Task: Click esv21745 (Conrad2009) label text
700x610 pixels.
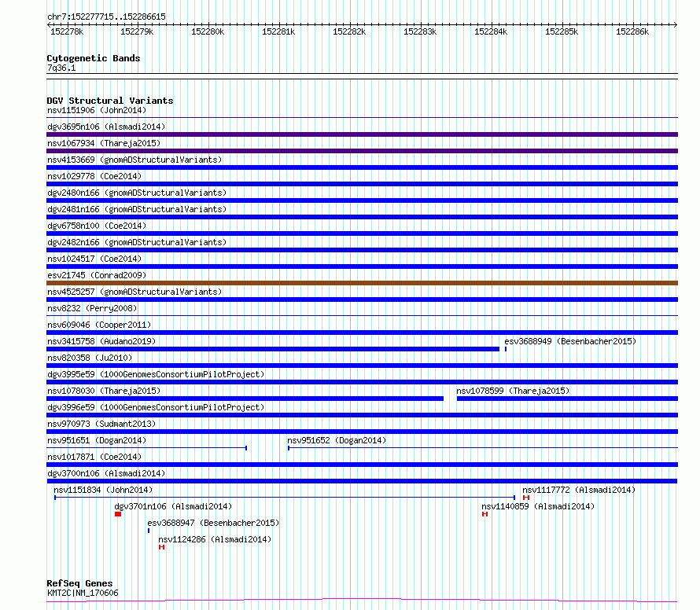Action: (x=97, y=275)
